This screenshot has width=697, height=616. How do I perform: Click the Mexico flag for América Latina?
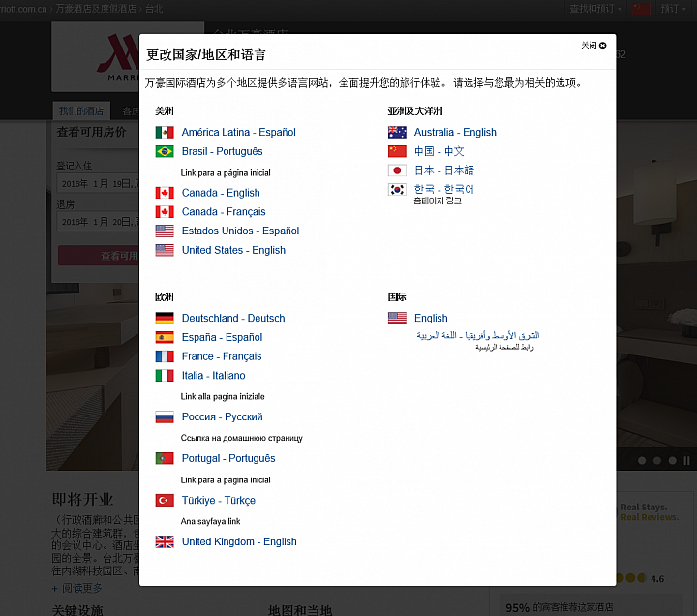click(x=165, y=132)
